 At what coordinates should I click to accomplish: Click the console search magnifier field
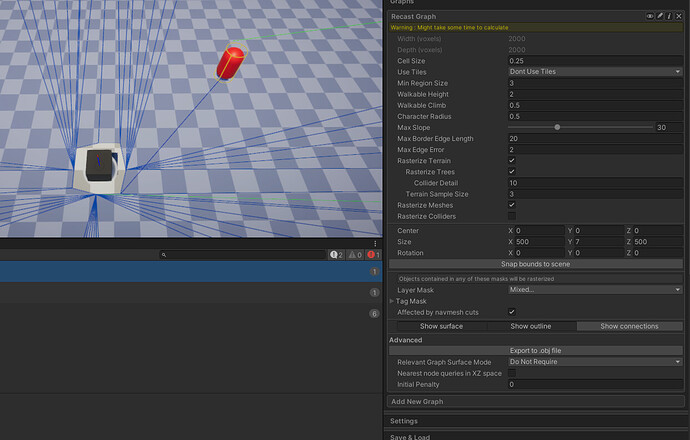(x=243, y=255)
